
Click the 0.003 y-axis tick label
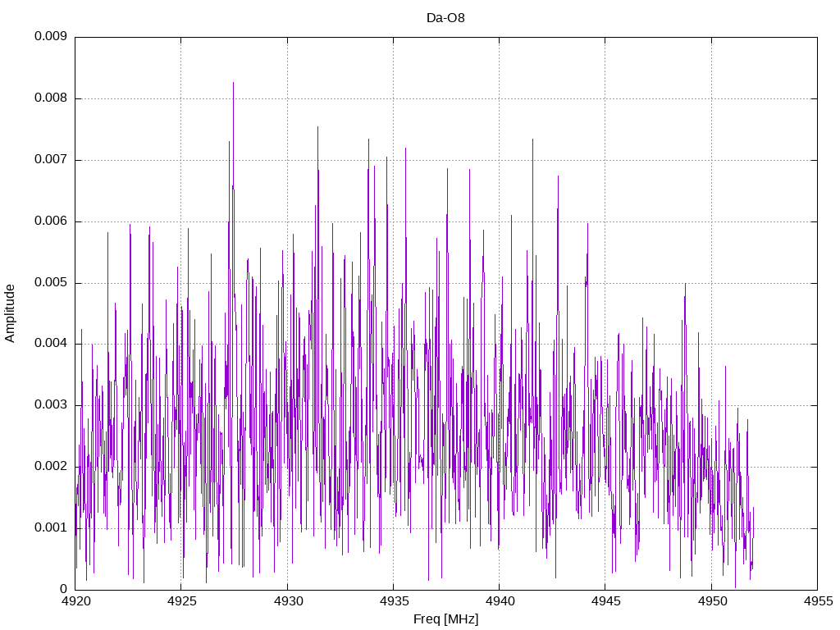50,405
